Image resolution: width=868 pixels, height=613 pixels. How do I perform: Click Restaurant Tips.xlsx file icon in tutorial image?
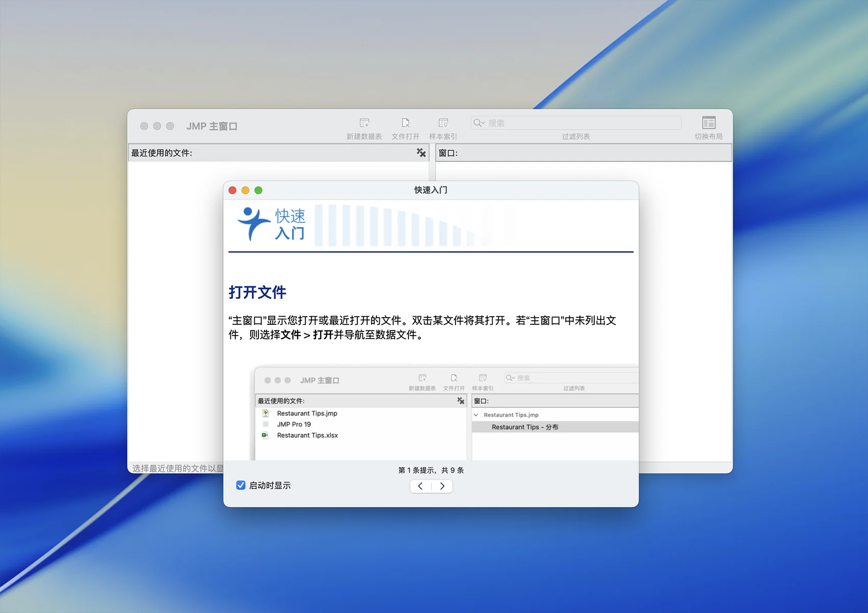click(265, 435)
